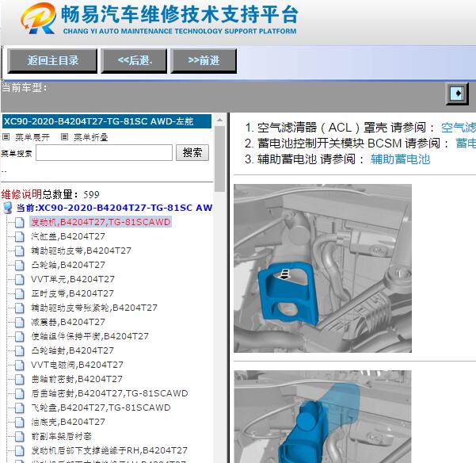Click the root tree node computer icon
Viewport: 476px width, 463px height.
(8, 208)
